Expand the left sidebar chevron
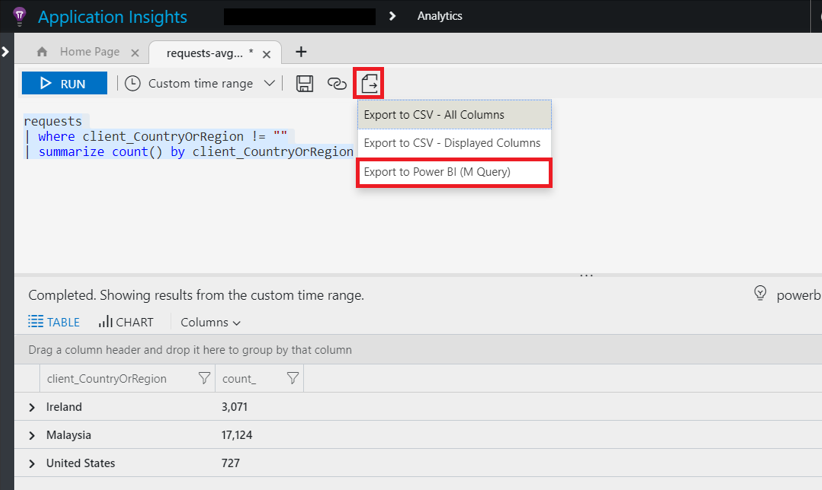 pos(5,52)
